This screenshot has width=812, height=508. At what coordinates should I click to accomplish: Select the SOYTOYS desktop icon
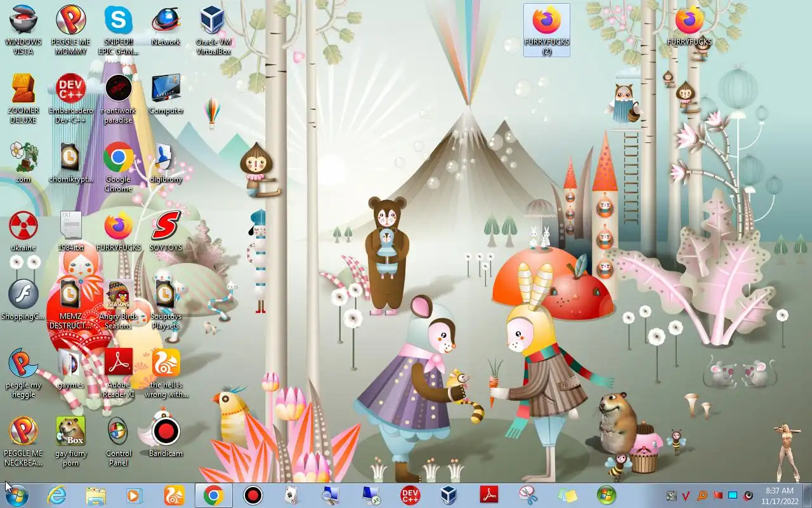coord(166,231)
